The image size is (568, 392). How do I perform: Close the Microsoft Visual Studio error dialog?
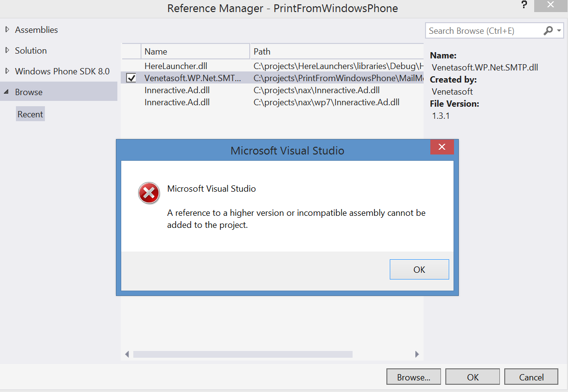[x=441, y=147]
